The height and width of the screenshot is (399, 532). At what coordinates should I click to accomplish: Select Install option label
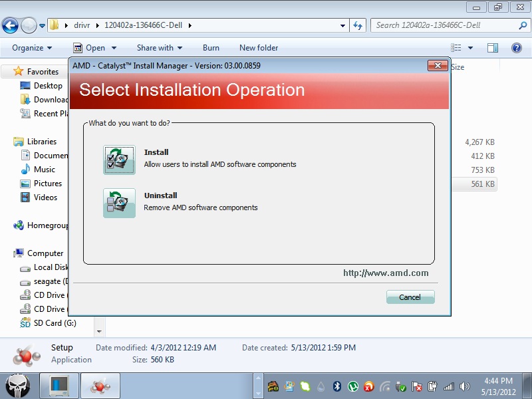[x=156, y=152]
